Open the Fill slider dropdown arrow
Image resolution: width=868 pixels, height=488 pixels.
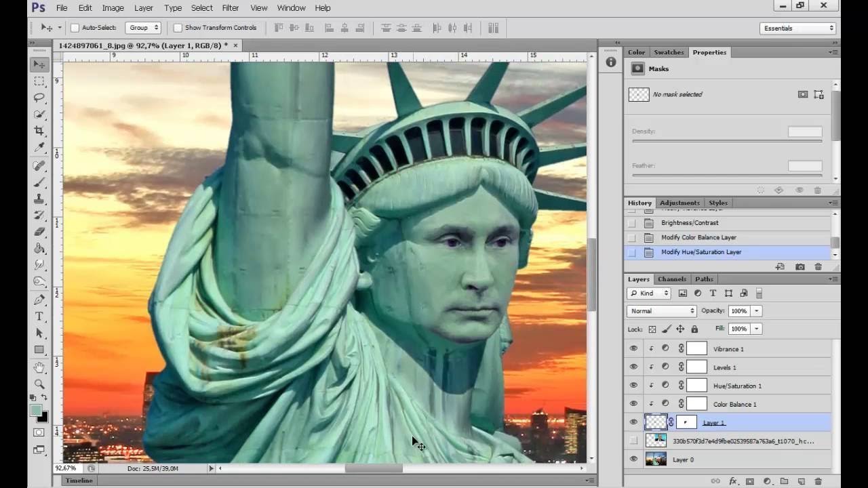click(x=757, y=329)
